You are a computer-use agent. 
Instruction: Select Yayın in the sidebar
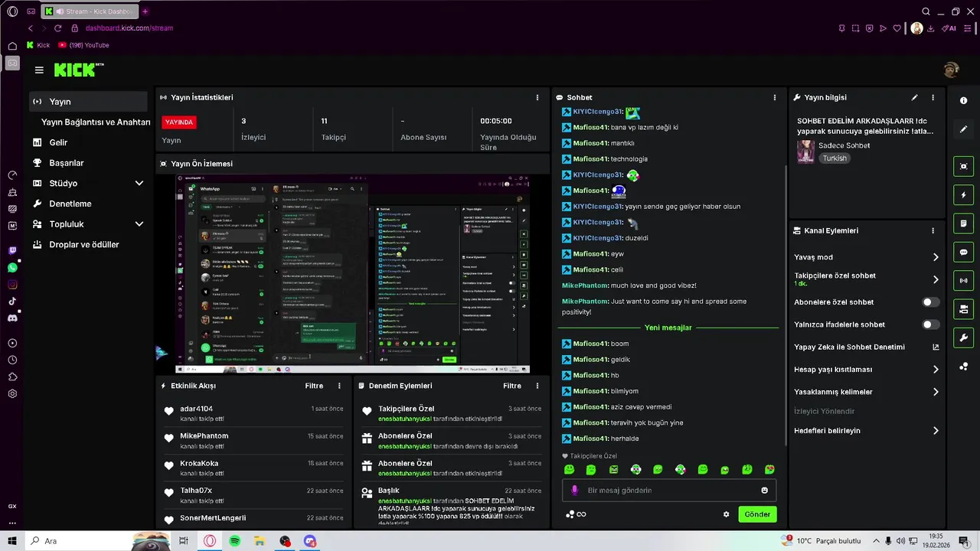tap(88, 101)
